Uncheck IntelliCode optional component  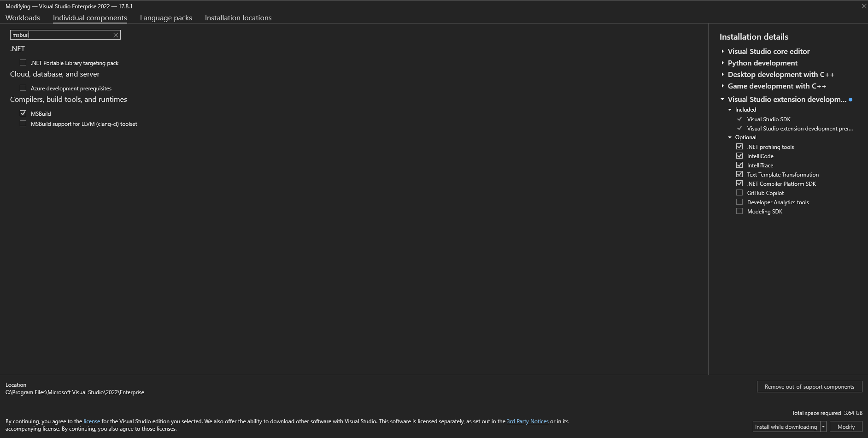(739, 156)
